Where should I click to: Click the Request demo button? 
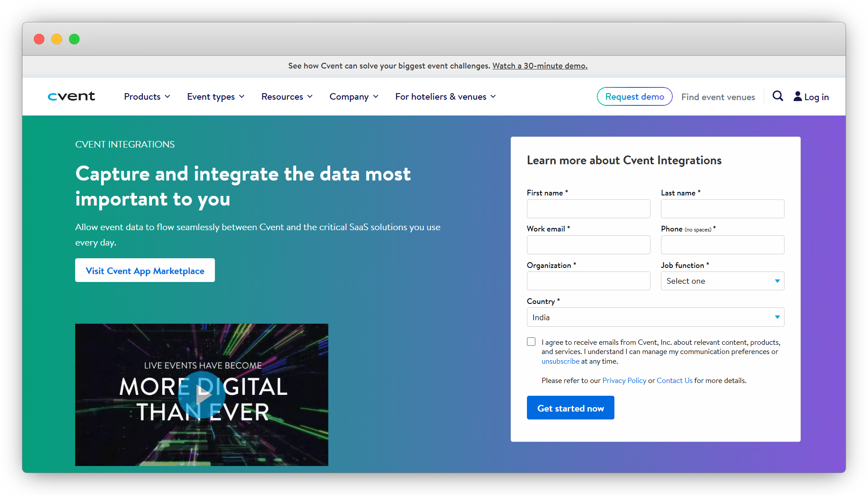coord(634,97)
